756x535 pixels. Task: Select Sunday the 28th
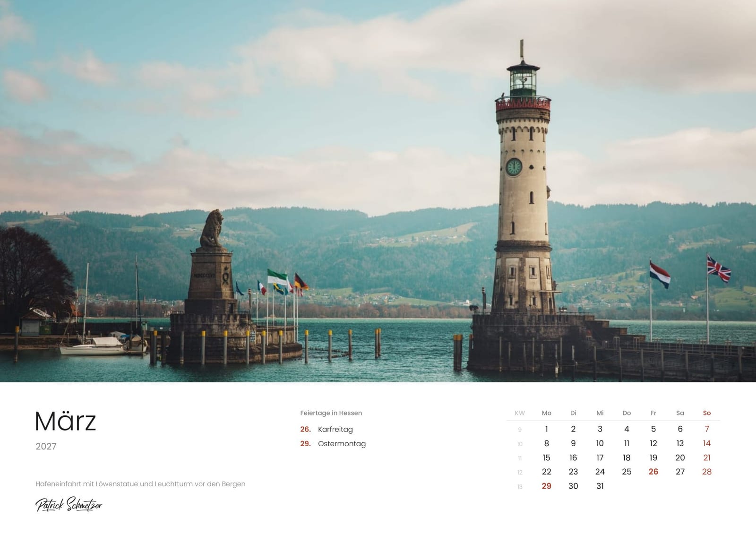coord(707,472)
